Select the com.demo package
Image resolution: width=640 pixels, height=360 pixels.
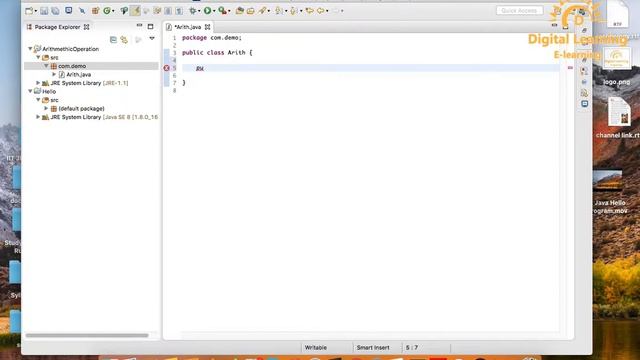72,66
